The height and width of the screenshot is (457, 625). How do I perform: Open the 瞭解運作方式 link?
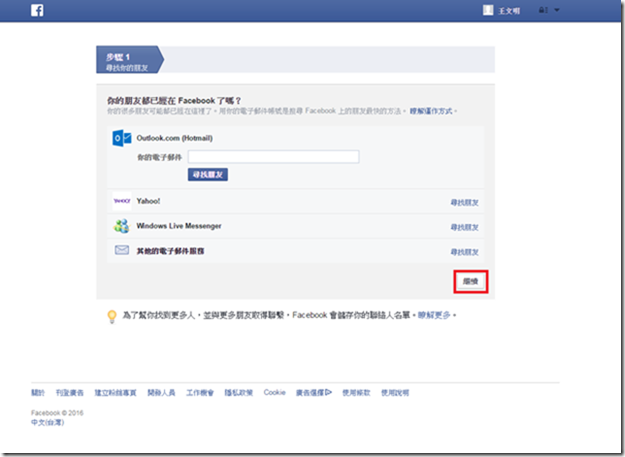(431, 111)
